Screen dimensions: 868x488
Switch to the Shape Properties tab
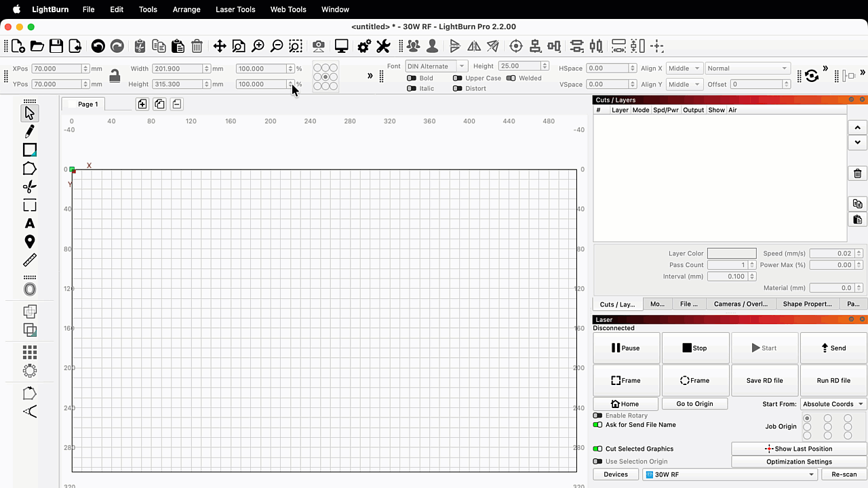[807, 304]
